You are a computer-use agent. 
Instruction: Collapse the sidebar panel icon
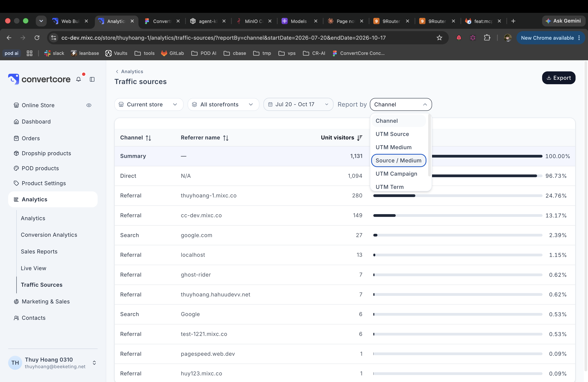click(92, 79)
